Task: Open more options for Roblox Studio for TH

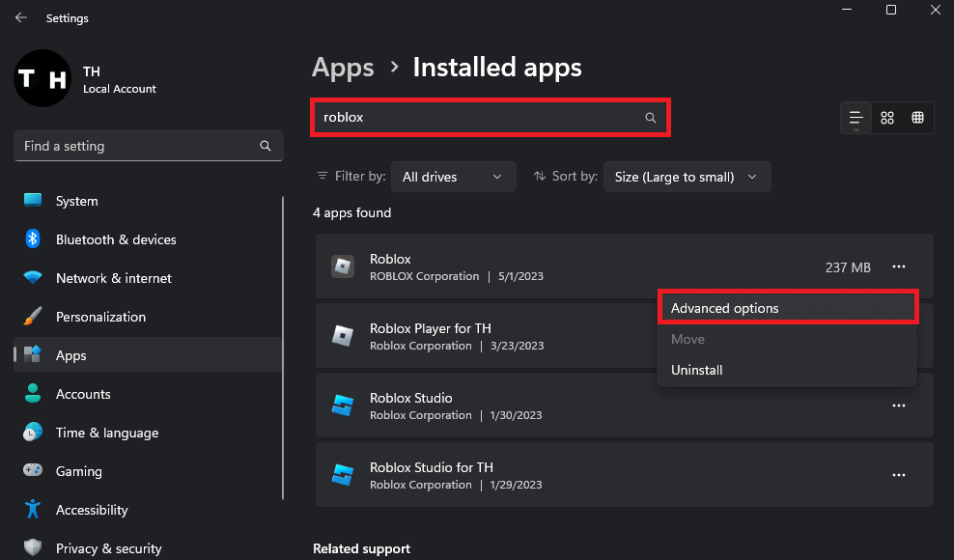Action: 899,475
